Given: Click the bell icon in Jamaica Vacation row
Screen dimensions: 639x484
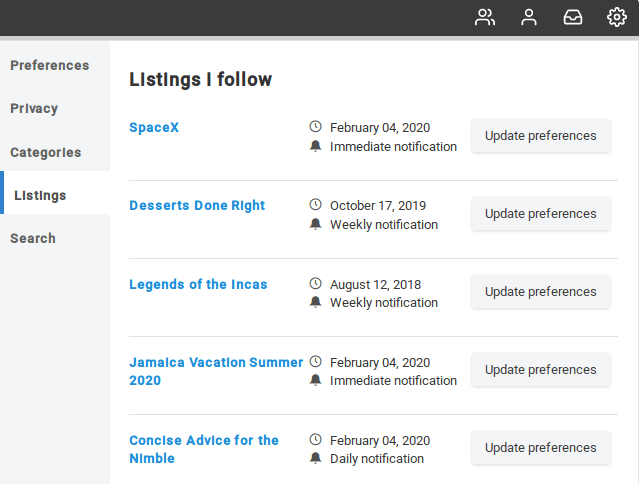Looking at the screenshot, I should pos(315,380).
